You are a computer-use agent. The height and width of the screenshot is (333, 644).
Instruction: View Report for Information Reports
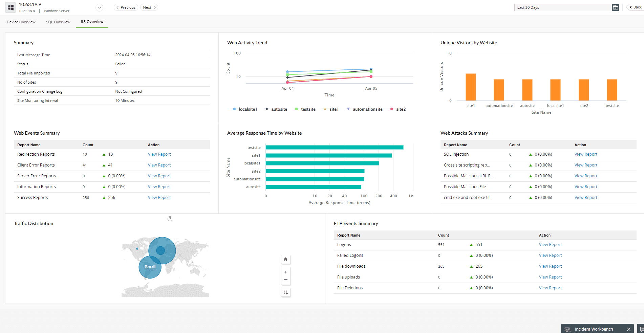159,187
